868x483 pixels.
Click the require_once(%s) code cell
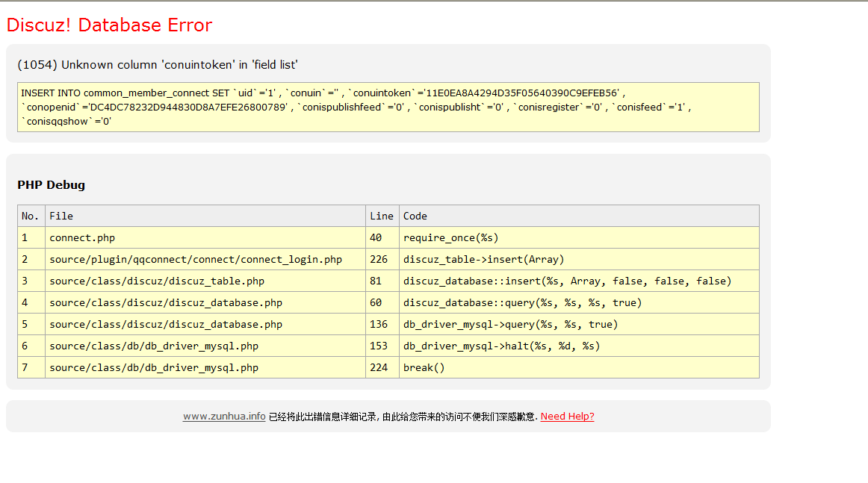pyautogui.click(x=450, y=237)
